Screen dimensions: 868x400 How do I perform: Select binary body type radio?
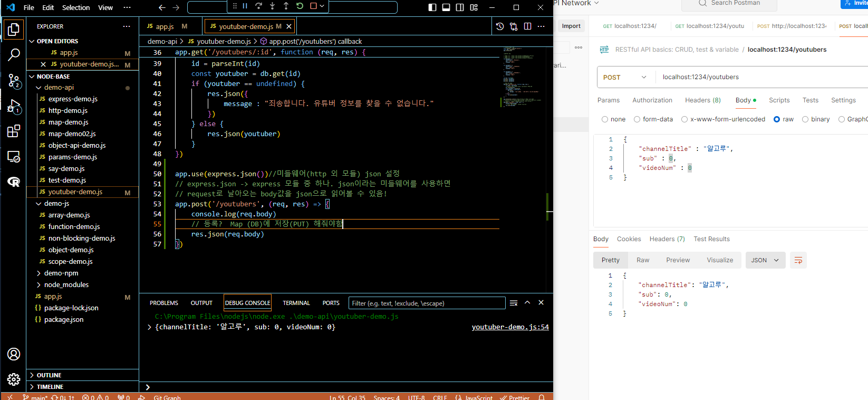coord(805,119)
